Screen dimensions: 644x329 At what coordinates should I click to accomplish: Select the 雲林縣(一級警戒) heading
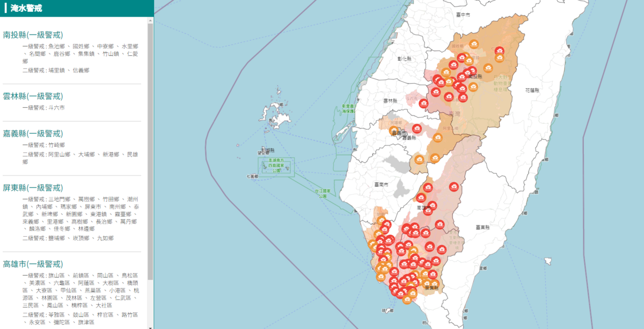click(x=33, y=96)
